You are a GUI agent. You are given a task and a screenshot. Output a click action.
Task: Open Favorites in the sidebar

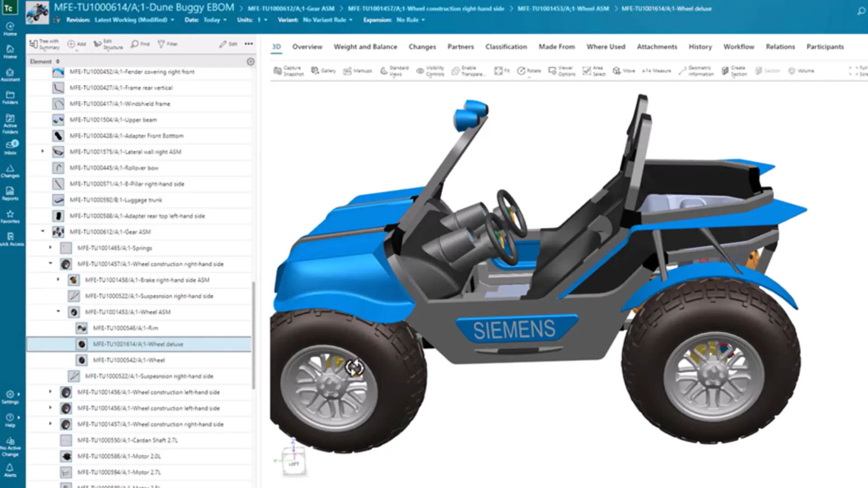coord(10,216)
